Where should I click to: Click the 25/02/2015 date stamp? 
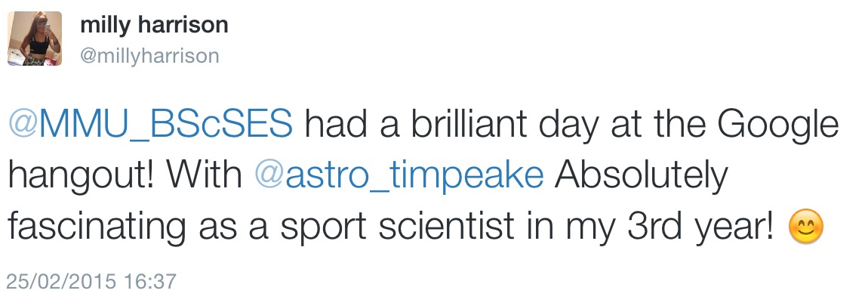61,283
